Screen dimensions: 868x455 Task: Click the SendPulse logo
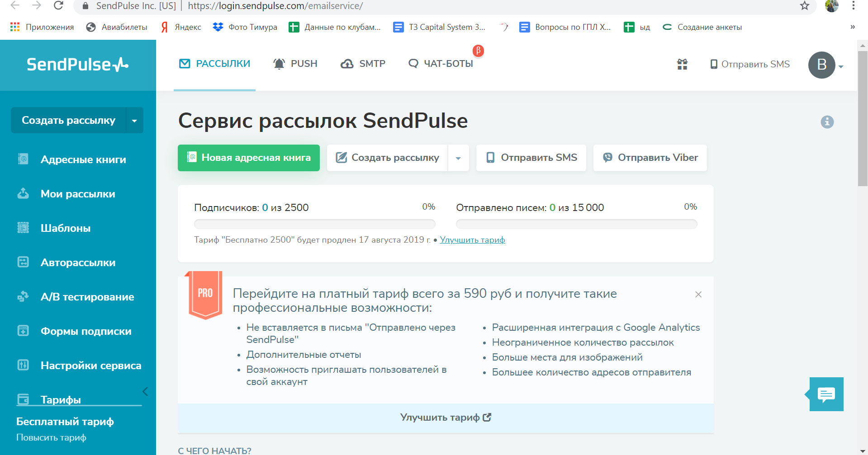(77, 65)
